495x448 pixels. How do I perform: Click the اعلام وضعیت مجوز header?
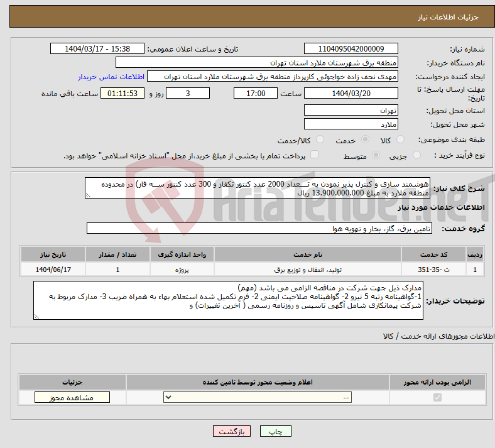click(x=258, y=382)
